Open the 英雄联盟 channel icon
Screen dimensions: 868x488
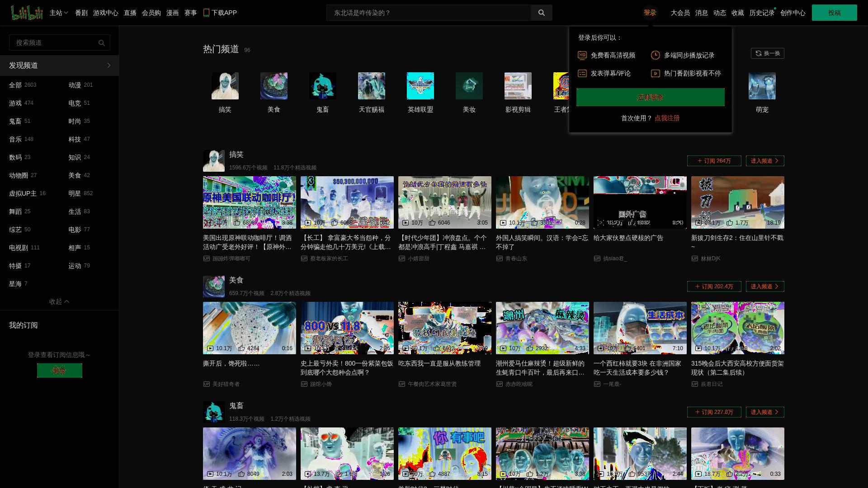tap(420, 86)
